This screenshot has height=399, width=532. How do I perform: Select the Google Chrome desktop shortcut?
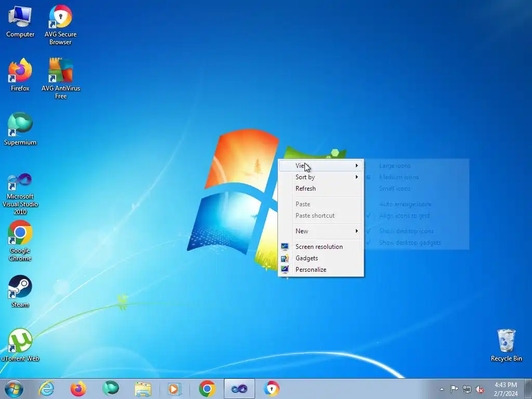point(20,241)
